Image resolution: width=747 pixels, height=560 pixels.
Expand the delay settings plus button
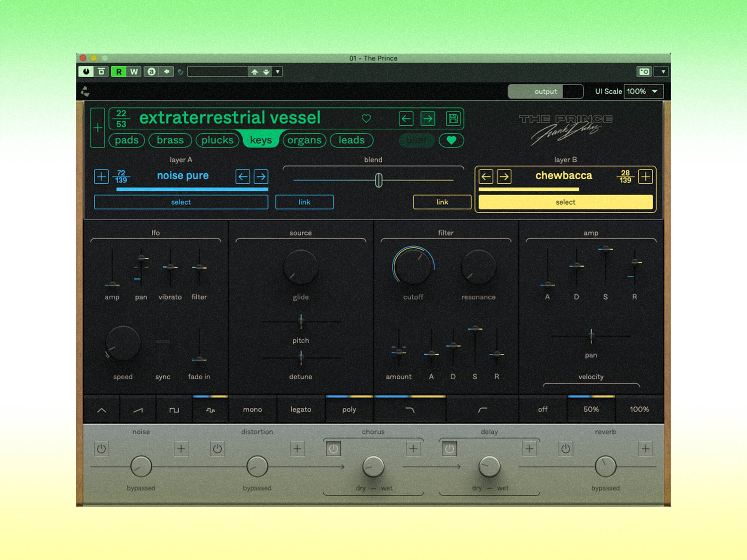pos(529,448)
